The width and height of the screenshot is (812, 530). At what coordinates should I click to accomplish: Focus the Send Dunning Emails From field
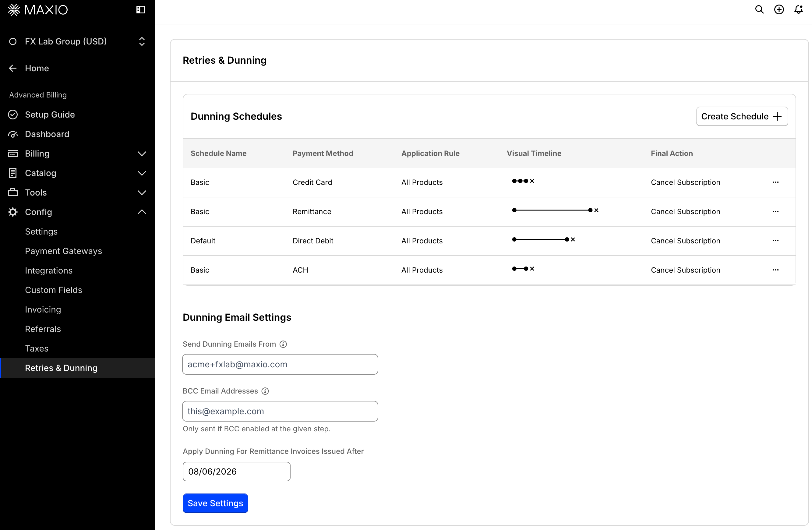pos(280,364)
